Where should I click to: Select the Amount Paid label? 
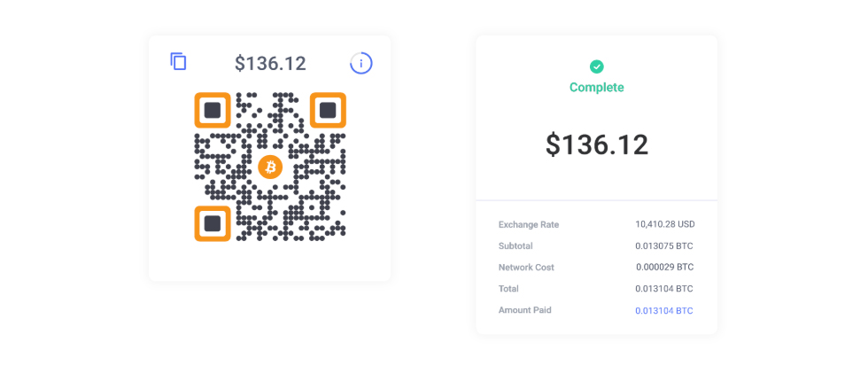(x=524, y=310)
